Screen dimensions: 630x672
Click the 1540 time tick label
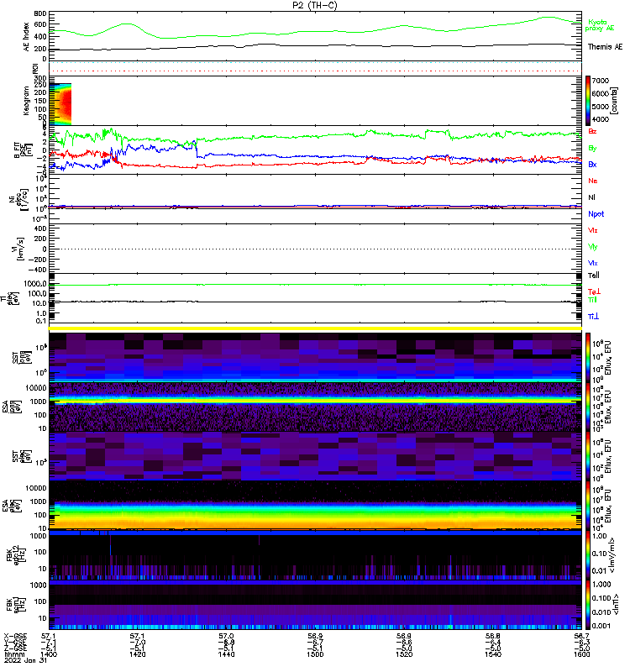[x=493, y=655]
